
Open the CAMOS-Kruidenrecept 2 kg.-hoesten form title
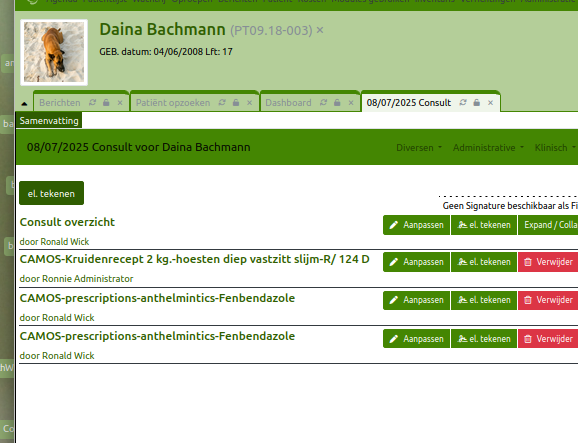click(x=194, y=259)
